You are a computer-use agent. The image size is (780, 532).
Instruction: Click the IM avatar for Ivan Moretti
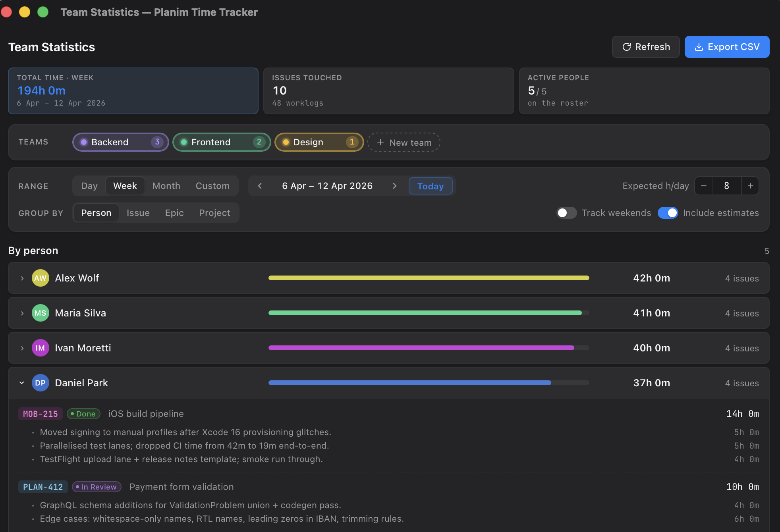[40, 348]
